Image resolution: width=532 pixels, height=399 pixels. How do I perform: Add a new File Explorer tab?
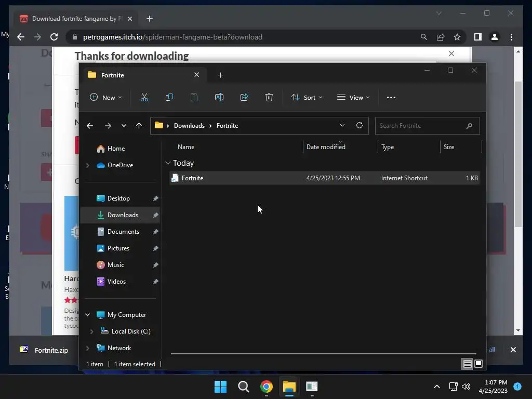(x=220, y=75)
